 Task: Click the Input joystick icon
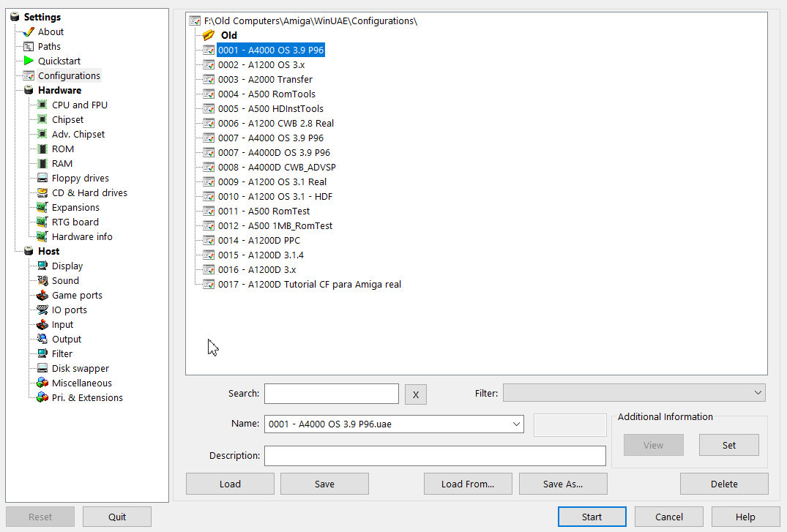(42, 325)
